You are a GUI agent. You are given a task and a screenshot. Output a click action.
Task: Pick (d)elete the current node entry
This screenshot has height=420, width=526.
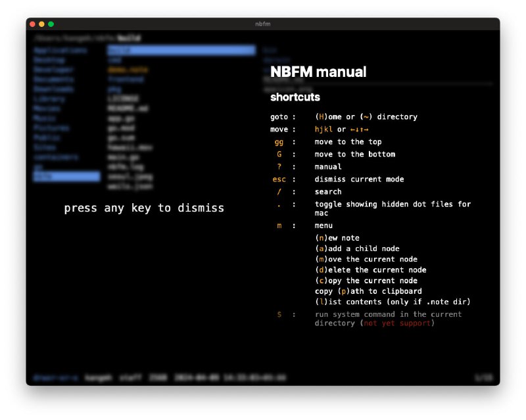[370, 269]
